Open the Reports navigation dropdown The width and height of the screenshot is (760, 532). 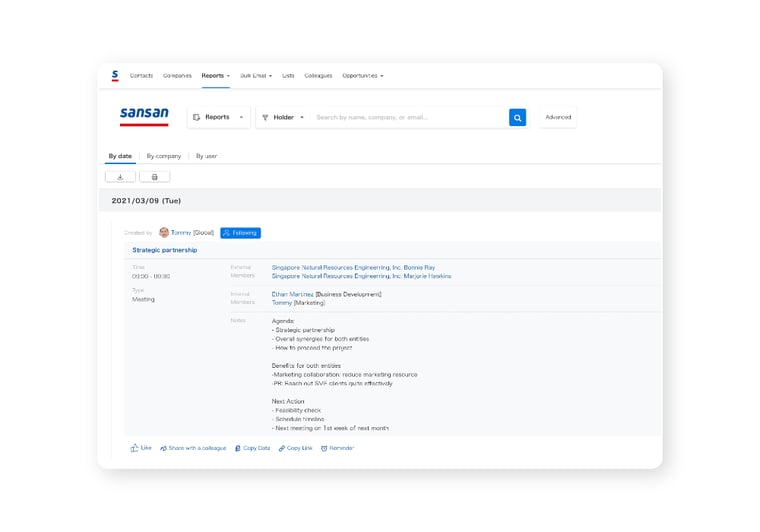tap(216, 76)
